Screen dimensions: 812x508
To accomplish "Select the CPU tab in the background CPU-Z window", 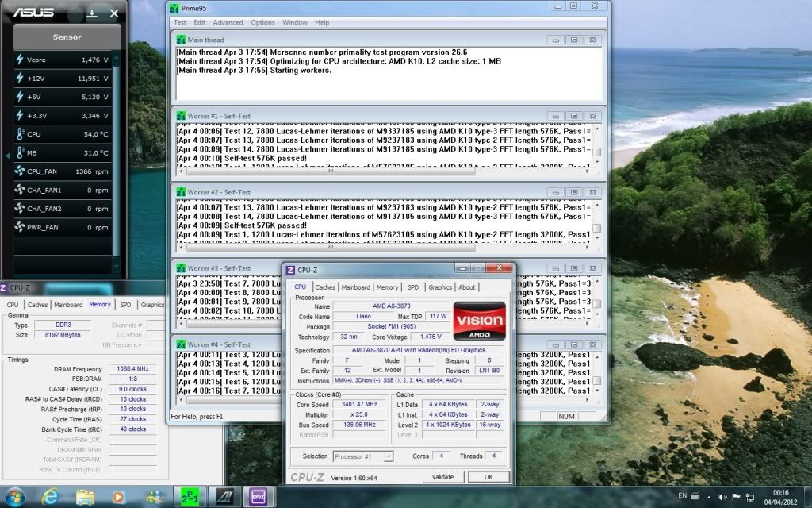I will pyautogui.click(x=13, y=305).
